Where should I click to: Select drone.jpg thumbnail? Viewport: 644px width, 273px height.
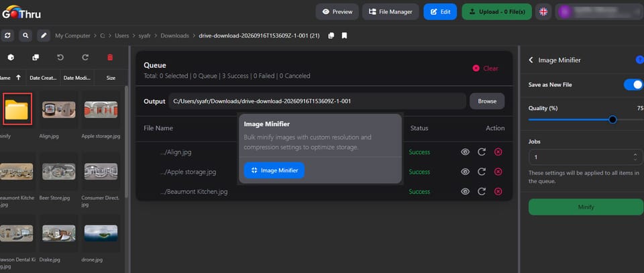click(101, 233)
